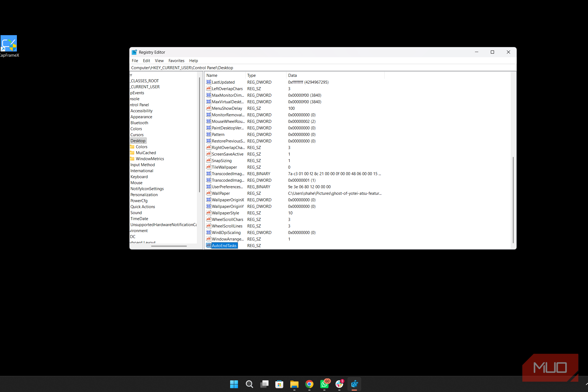This screenshot has height=392, width=588.
Task: Click the RestorePreviousS value icon
Action: (x=209, y=141)
